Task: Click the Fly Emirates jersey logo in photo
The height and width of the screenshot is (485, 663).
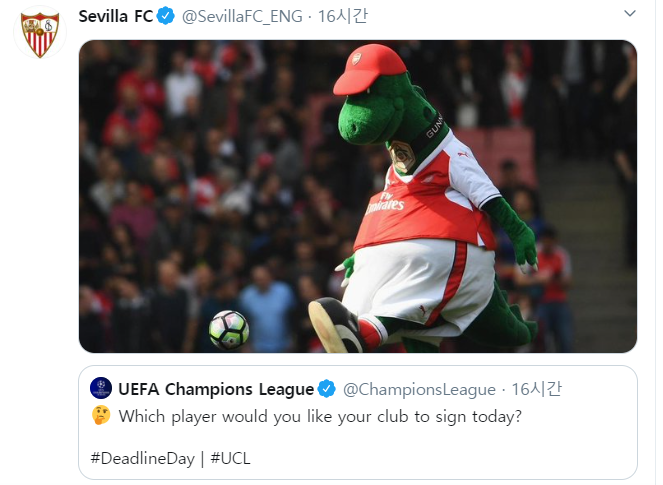Action: click(x=386, y=206)
